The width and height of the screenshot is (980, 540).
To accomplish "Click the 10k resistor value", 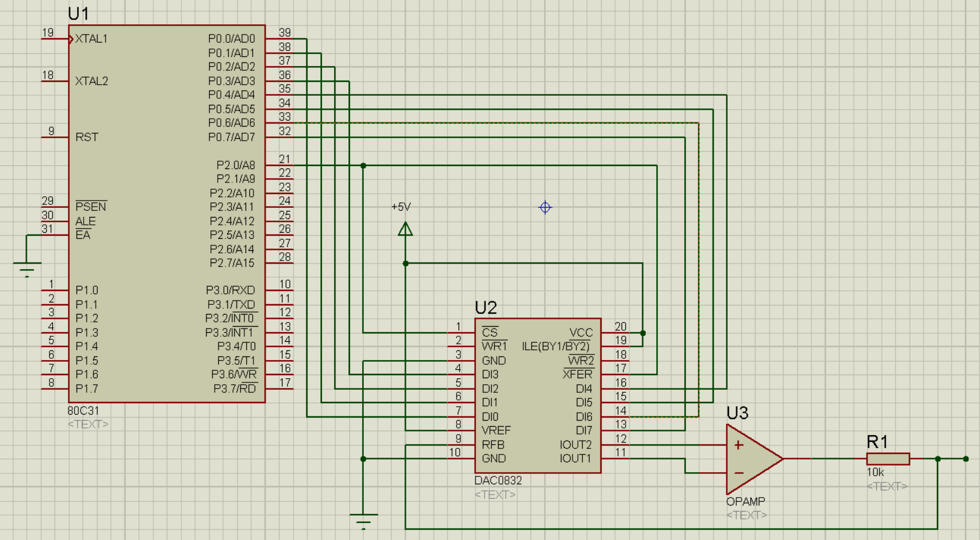I will click(875, 473).
